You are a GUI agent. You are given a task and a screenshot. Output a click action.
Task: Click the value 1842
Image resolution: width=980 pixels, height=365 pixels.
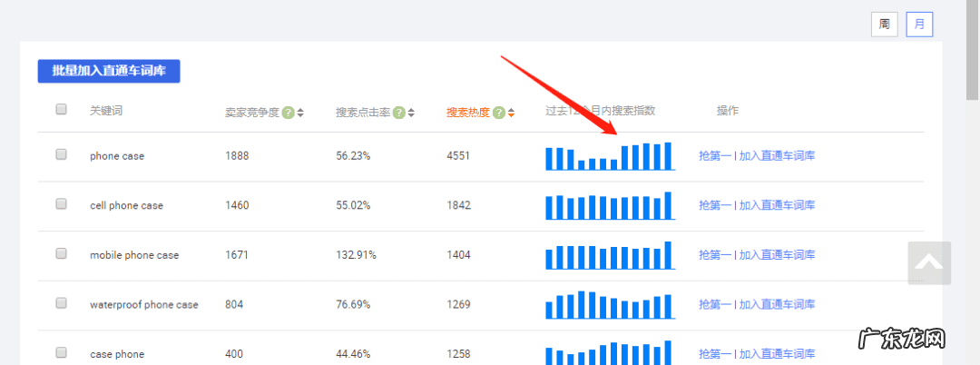click(x=458, y=205)
